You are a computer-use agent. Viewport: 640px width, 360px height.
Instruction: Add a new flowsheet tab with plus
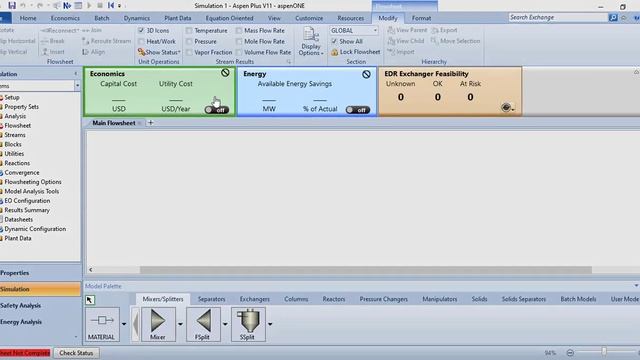pos(151,122)
